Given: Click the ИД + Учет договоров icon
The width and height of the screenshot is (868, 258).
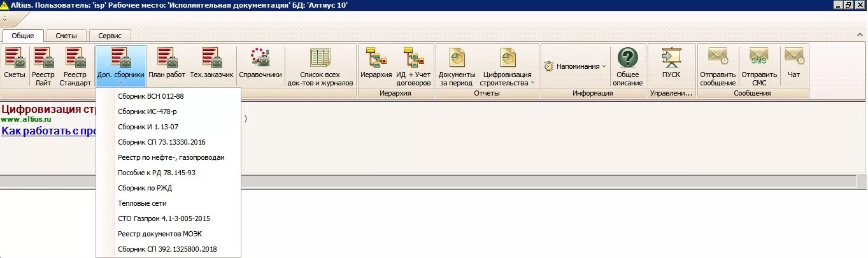Looking at the screenshot, I should [413, 66].
